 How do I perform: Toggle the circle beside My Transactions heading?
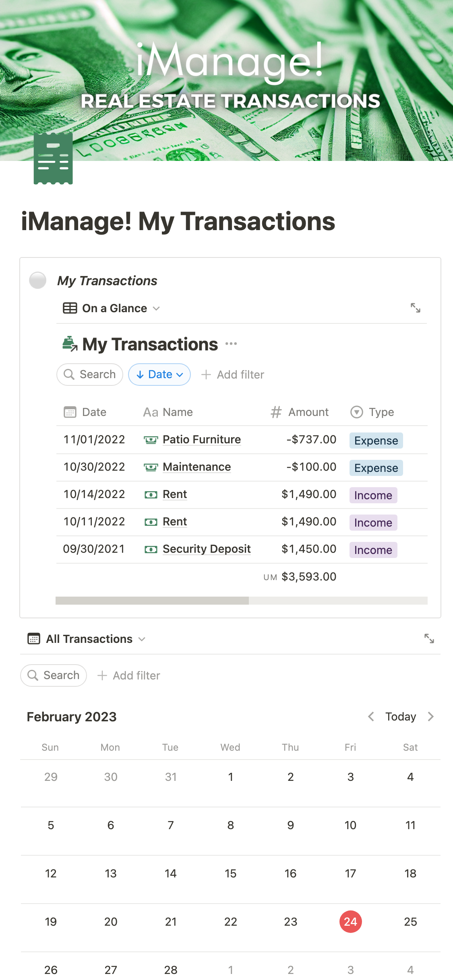(38, 280)
